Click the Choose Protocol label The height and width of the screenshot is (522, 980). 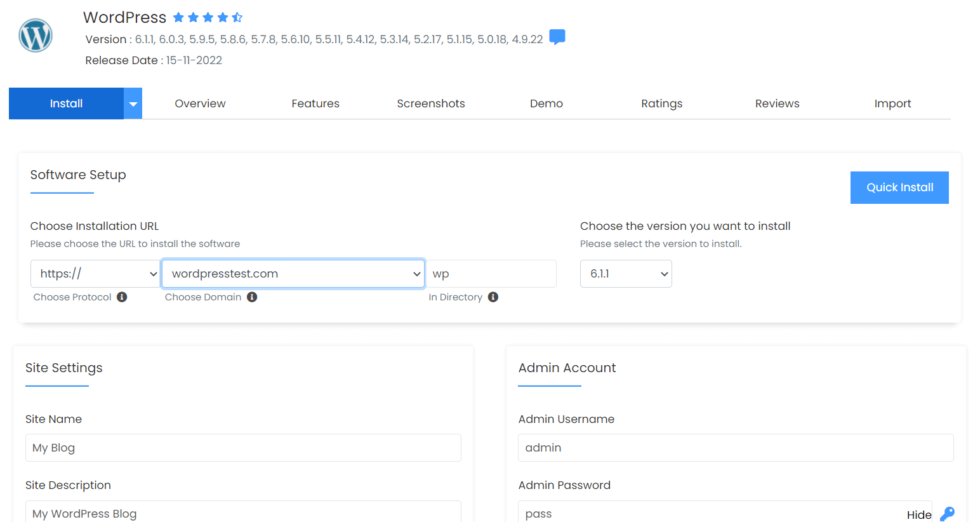72,297
